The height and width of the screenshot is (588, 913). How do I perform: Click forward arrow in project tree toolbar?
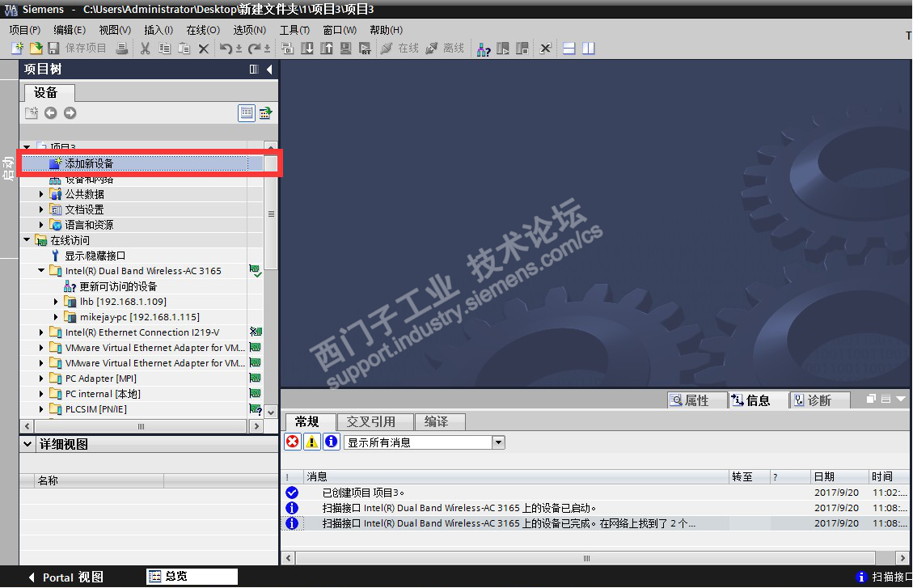tap(70, 113)
